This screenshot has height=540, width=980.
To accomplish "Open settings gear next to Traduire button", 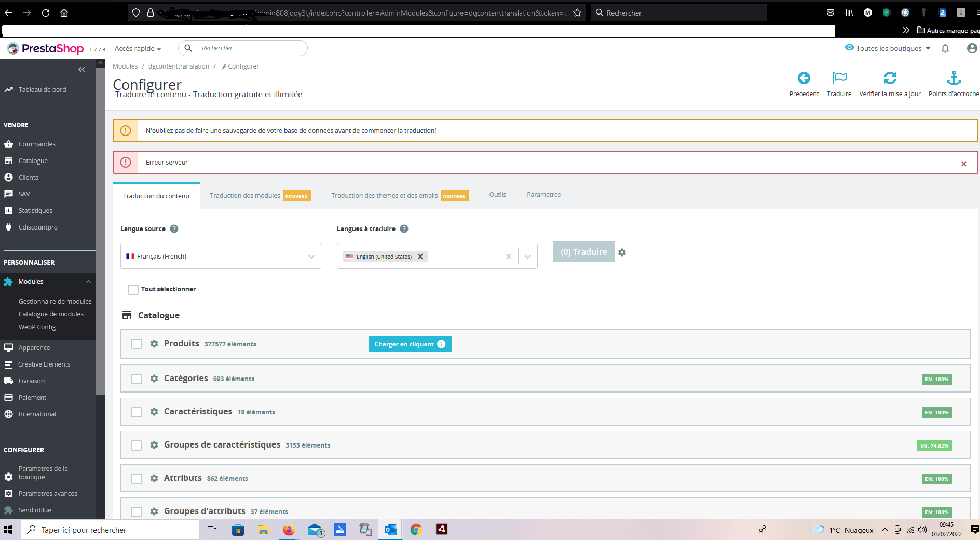I will tap(622, 252).
